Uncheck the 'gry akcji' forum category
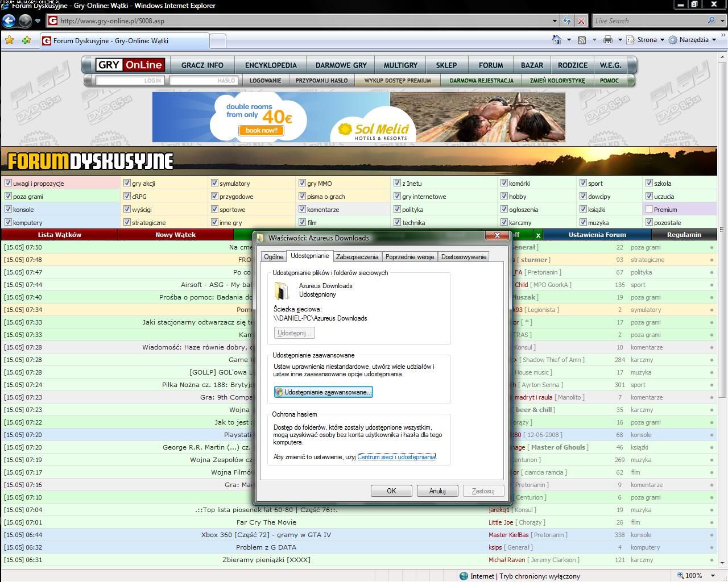 [127, 183]
